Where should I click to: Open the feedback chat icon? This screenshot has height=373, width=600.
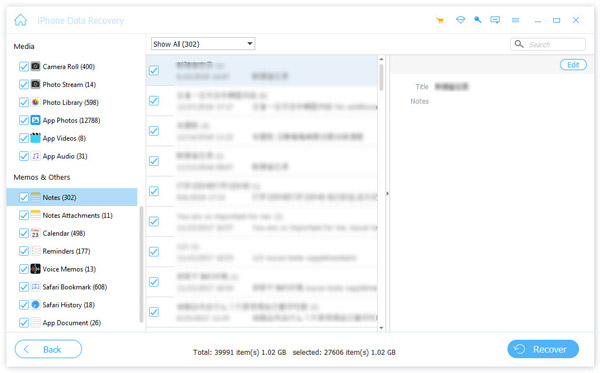coord(495,20)
